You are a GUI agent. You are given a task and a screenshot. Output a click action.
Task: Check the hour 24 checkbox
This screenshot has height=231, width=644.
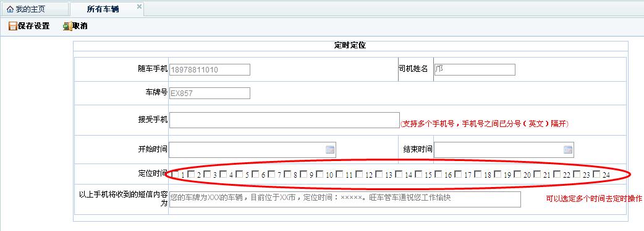tap(596, 175)
